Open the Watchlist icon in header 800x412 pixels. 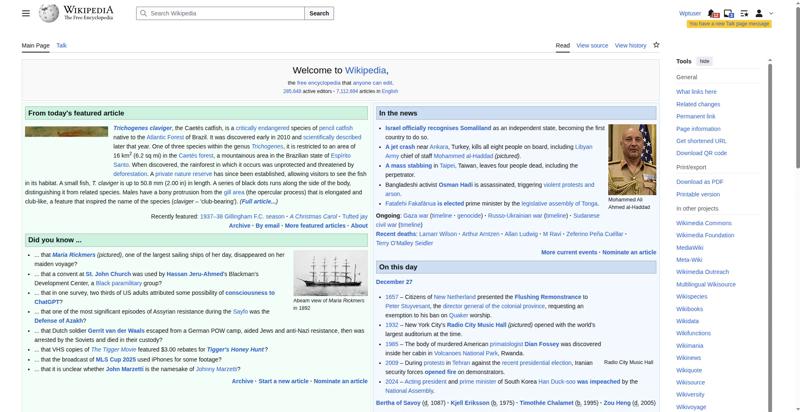point(743,14)
